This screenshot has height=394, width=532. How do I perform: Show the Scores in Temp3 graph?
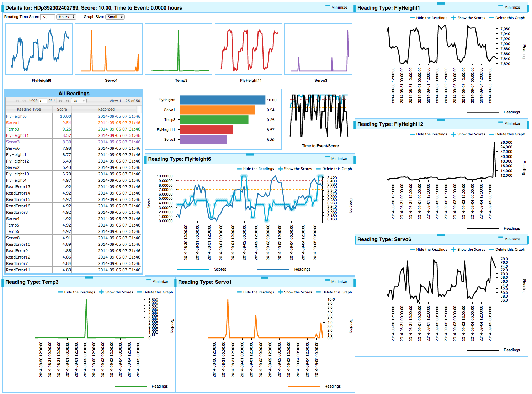tap(116, 292)
